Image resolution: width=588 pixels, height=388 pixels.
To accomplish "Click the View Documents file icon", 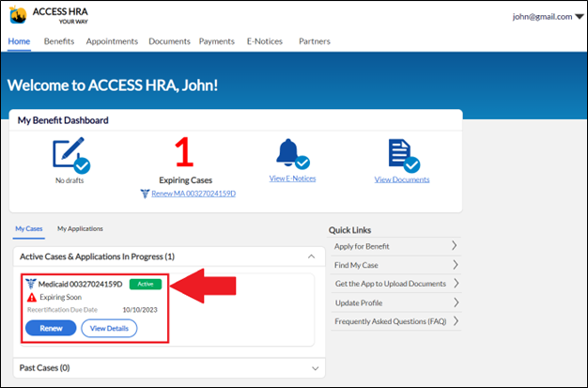I will click(402, 156).
